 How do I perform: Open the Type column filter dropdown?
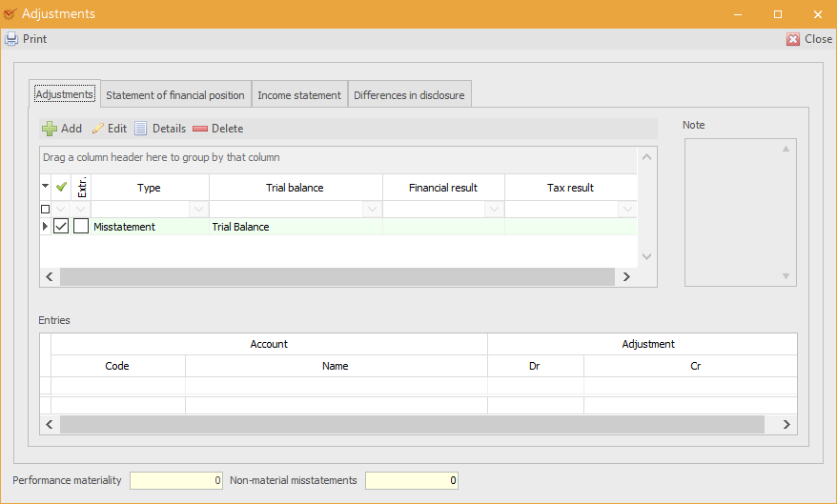pyautogui.click(x=198, y=209)
